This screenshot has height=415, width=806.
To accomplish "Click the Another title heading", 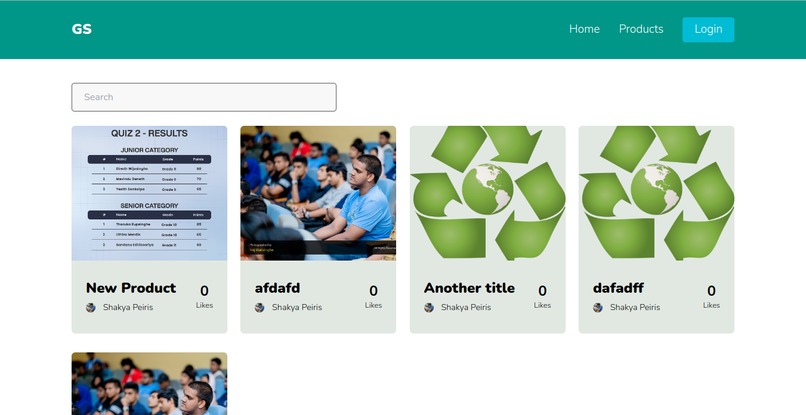I will pyautogui.click(x=469, y=288).
